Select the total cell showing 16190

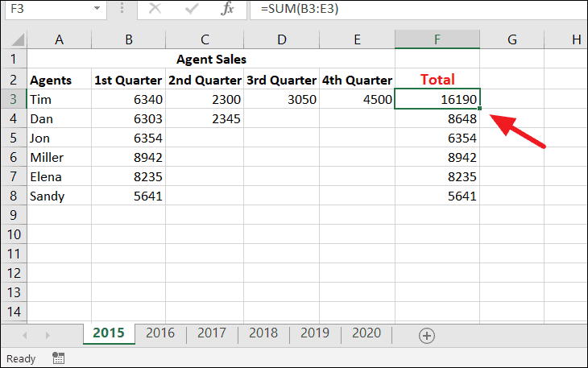pos(437,99)
